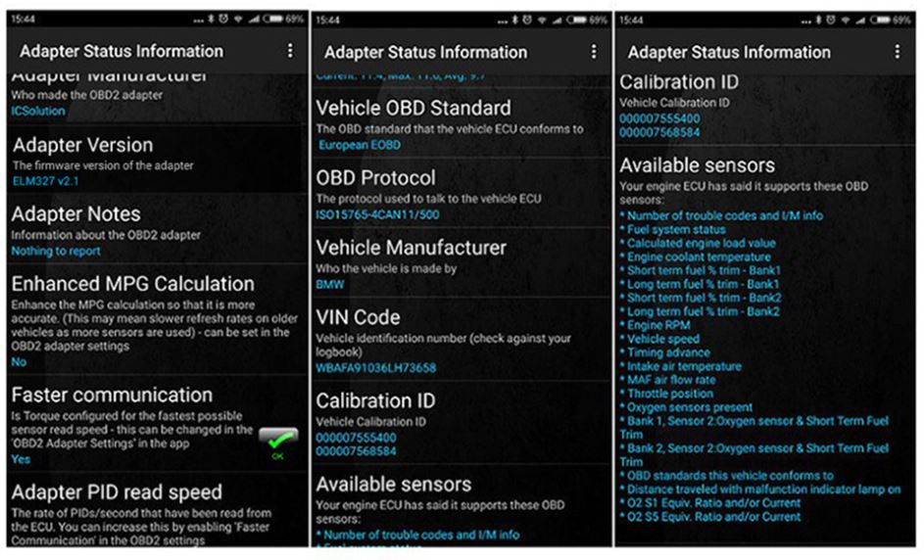Click the ISO15765-4CAN11/500 protocol value
This screenshot has height=560, width=924.
click(x=377, y=214)
